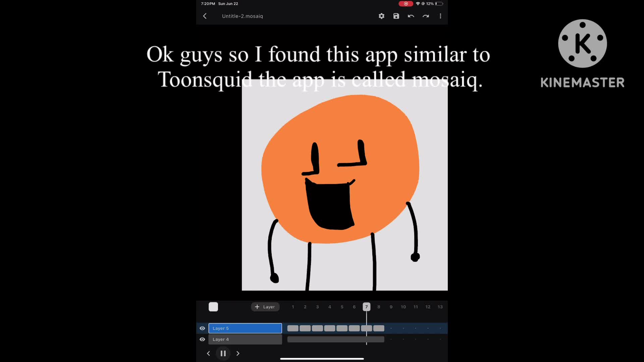644x362 pixels.
Task: Tap the red screen recording indicator
Action: 406,4
